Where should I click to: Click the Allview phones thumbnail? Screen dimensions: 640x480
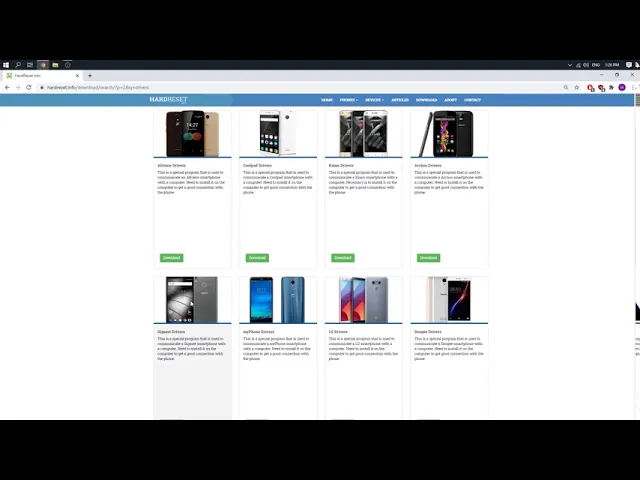pyautogui.click(x=192, y=133)
